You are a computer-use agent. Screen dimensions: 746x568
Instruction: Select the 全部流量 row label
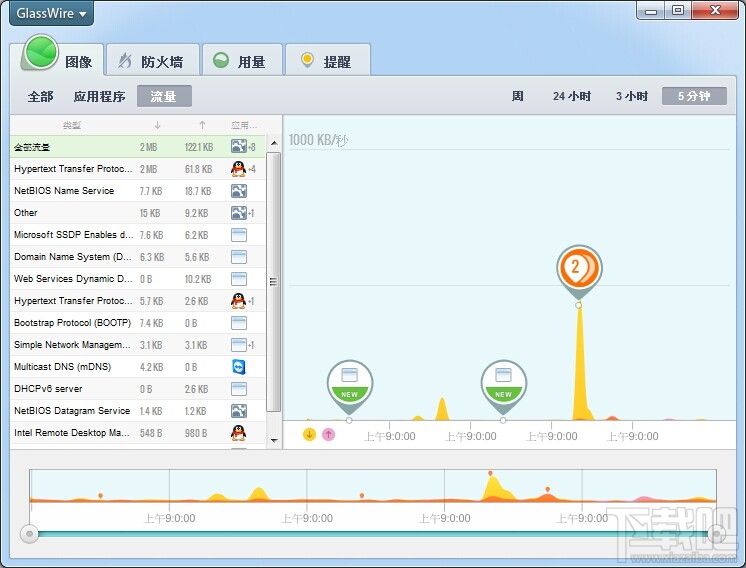[x=32, y=147]
